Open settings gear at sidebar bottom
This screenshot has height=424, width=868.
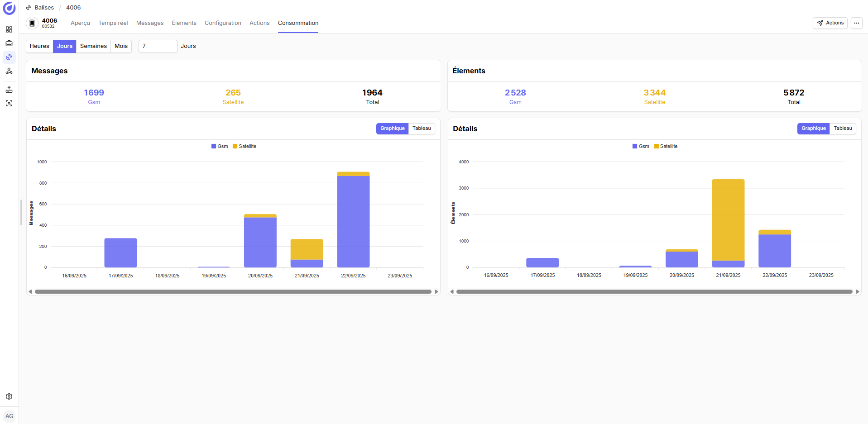(x=9, y=396)
